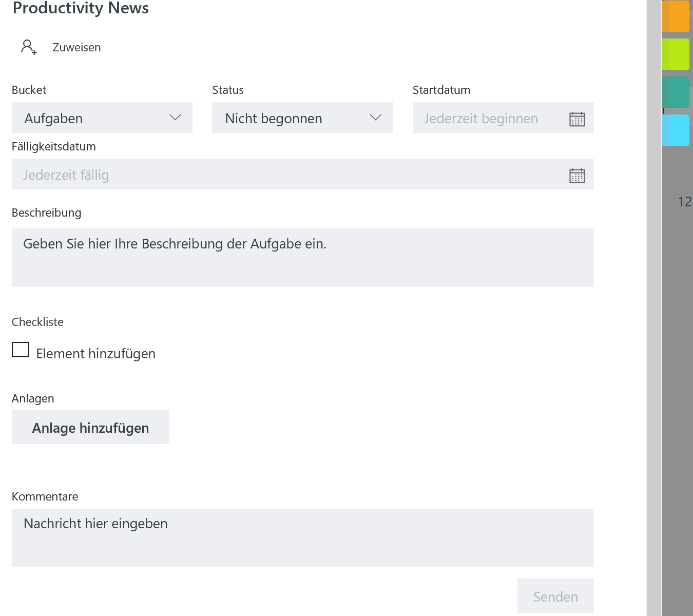Open the Bucket dropdown showing Aufgaben
The height and width of the screenshot is (616, 693).
click(x=102, y=118)
